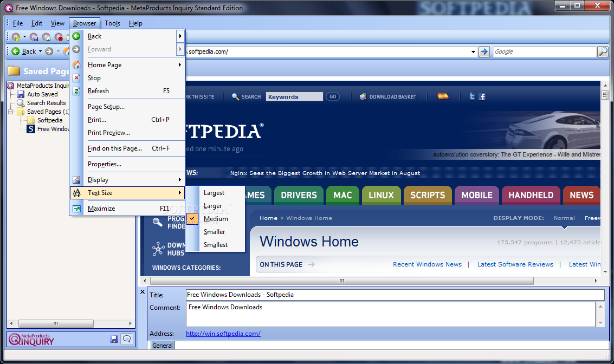Open the Latest Software Reviews link
This screenshot has width=614, height=364.
(x=515, y=264)
